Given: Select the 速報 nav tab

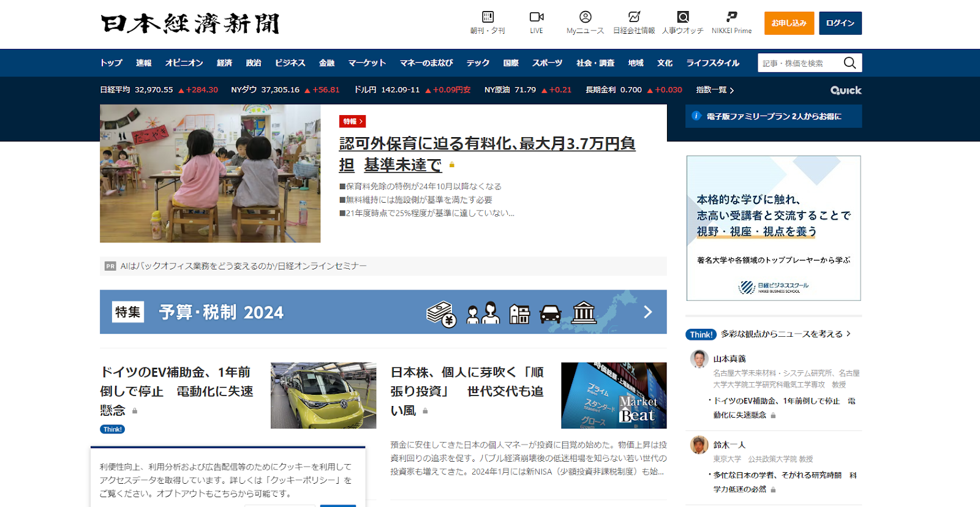Looking at the screenshot, I should pyautogui.click(x=143, y=63).
